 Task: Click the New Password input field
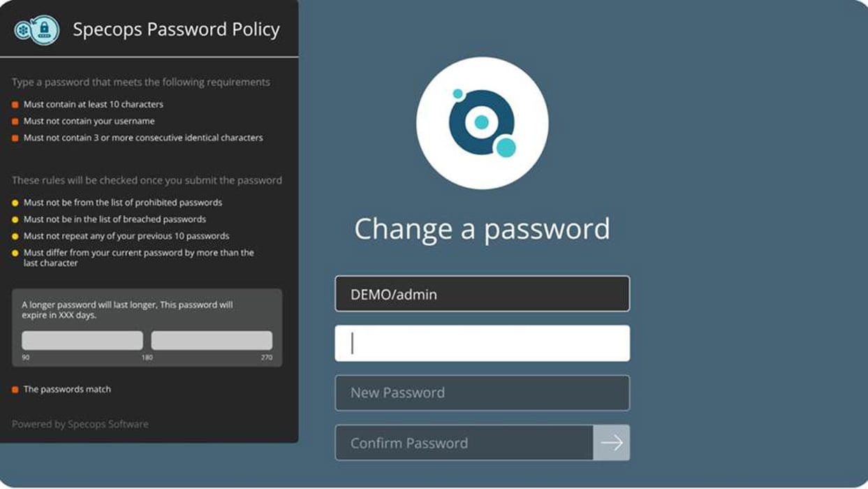482,393
